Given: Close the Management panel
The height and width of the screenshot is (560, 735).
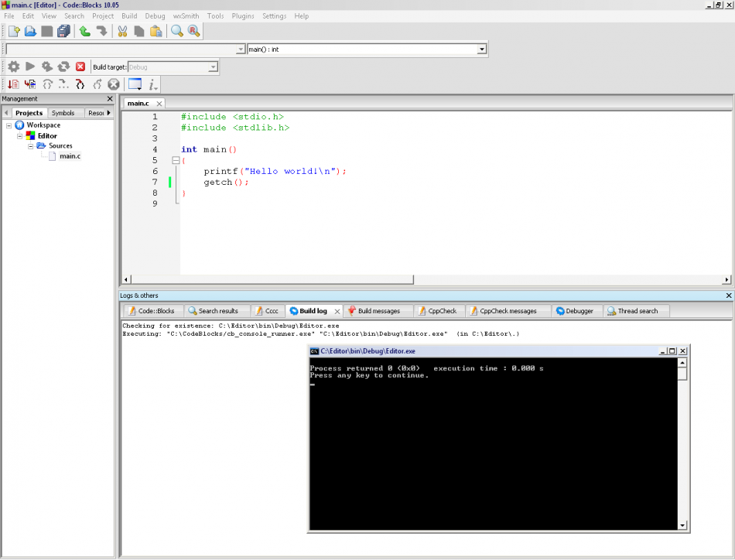Looking at the screenshot, I should tap(110, 99).
